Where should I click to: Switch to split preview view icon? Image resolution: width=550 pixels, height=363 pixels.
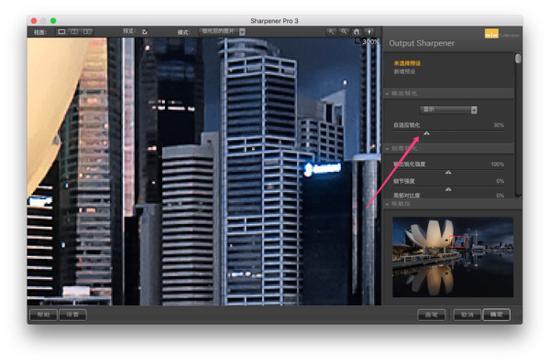(x=74, y=32)
